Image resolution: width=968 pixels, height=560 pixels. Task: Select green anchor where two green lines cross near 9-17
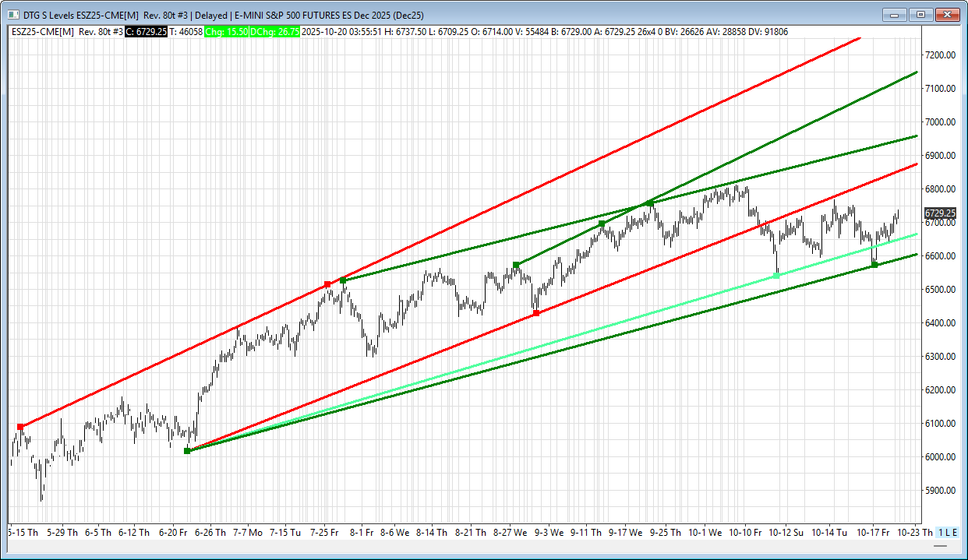click(650, 204)
